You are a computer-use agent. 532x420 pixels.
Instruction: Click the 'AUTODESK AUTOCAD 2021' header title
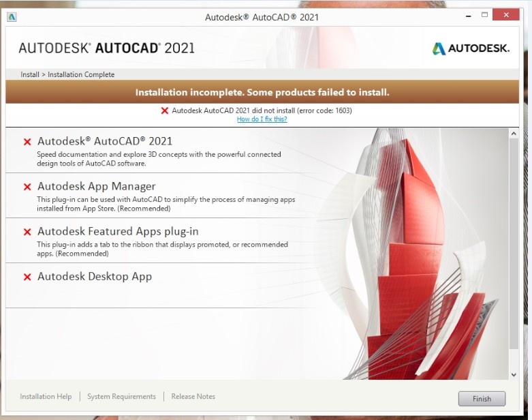click(x=106, y=48)
